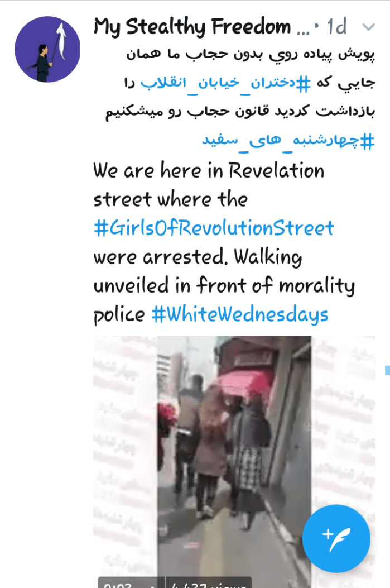Open tweet by tapping English text 'were arrested. Walking'
Viewport: 390px width, 588px height.
pyautogui.click(x=198, y=257)
